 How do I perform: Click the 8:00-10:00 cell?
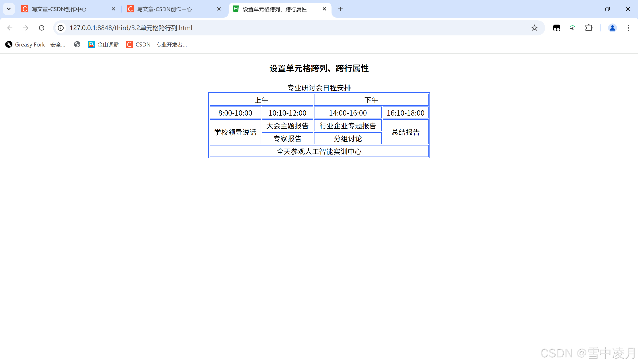point(235,113)
